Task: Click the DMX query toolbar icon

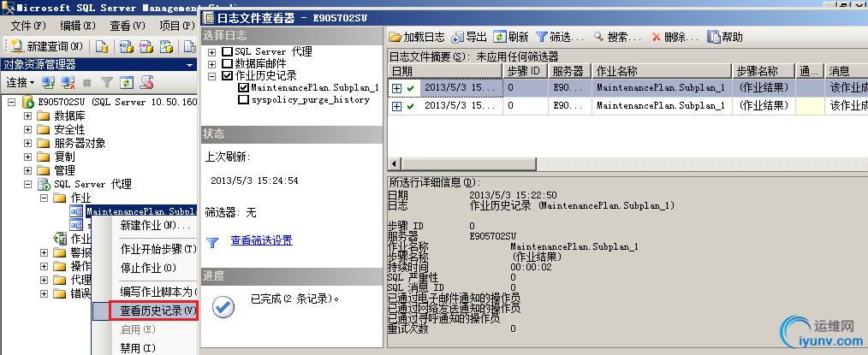Action: [146, 46]
